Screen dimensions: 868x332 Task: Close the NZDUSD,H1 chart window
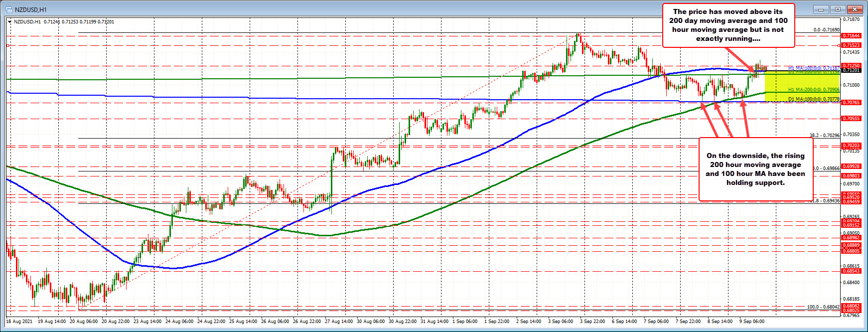click(856, 9)
